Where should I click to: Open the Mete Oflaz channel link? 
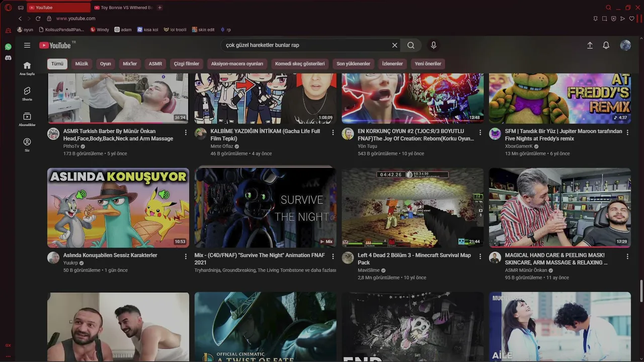click(222, 146)
